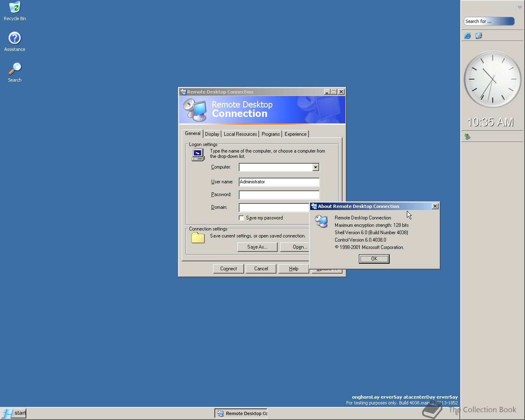Click the Open... button

(294, 247)
